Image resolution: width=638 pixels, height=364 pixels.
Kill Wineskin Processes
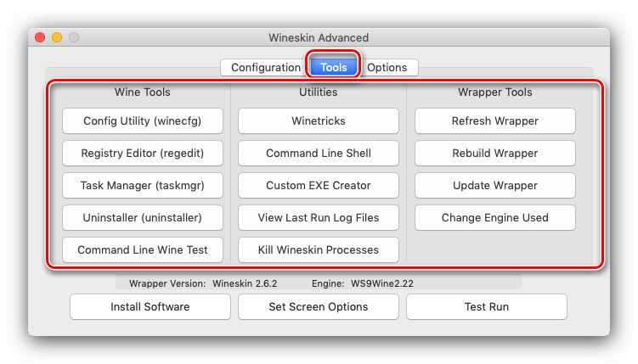click(319, 249)
